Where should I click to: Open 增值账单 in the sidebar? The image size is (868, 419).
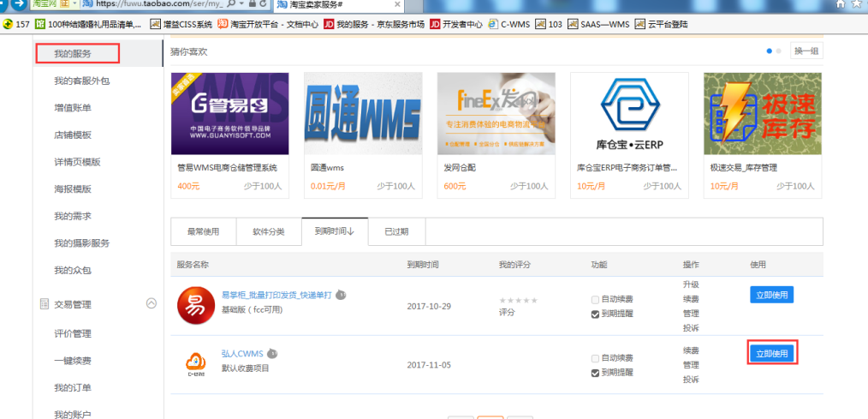click(73, 107)
